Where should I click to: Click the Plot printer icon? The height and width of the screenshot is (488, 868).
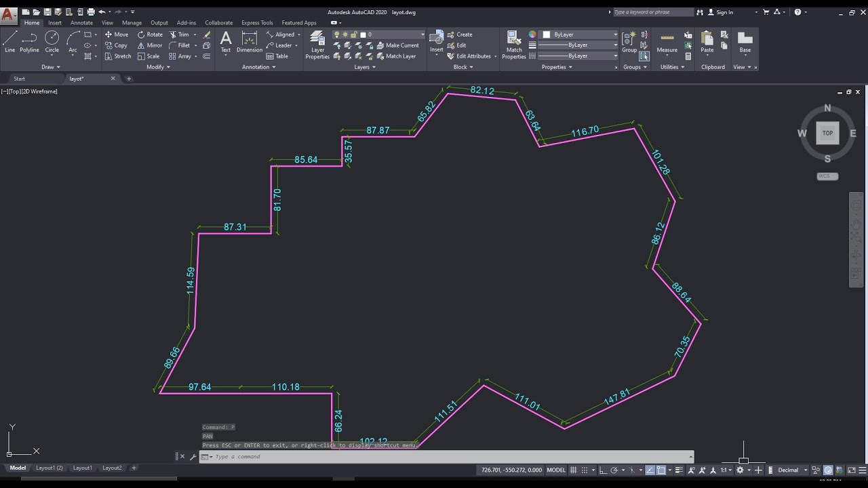tap(90, 12)
